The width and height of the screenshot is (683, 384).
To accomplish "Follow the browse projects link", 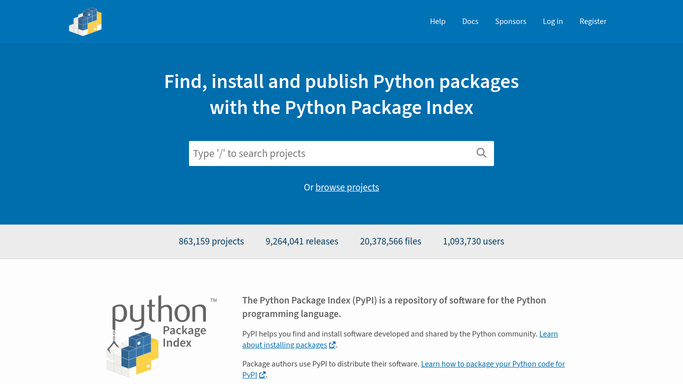I will pyautogui.click(x=347, y=187).
